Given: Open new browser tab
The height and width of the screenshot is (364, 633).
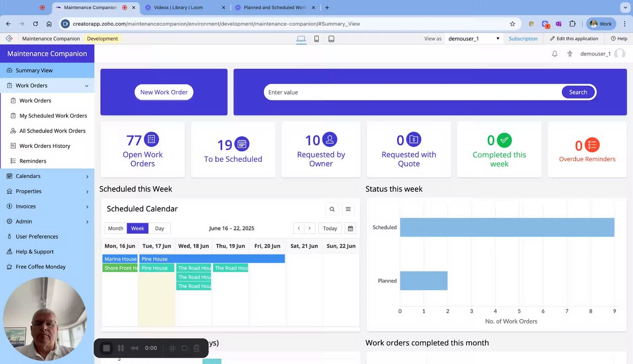Looking at the screenshot, I should (x=327, y=7).
